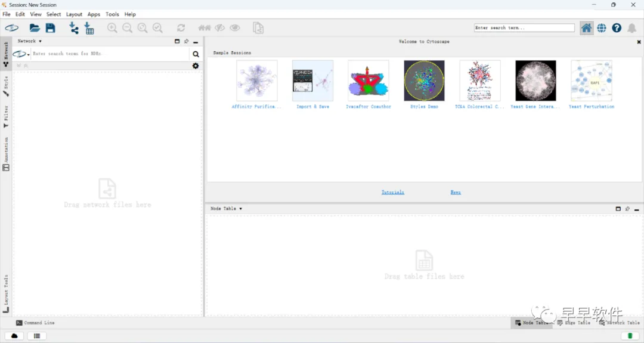The height and width of the screenshot is (343, 644).
Task: Open the Layout Tools side tab
Action: click(6, 293)
